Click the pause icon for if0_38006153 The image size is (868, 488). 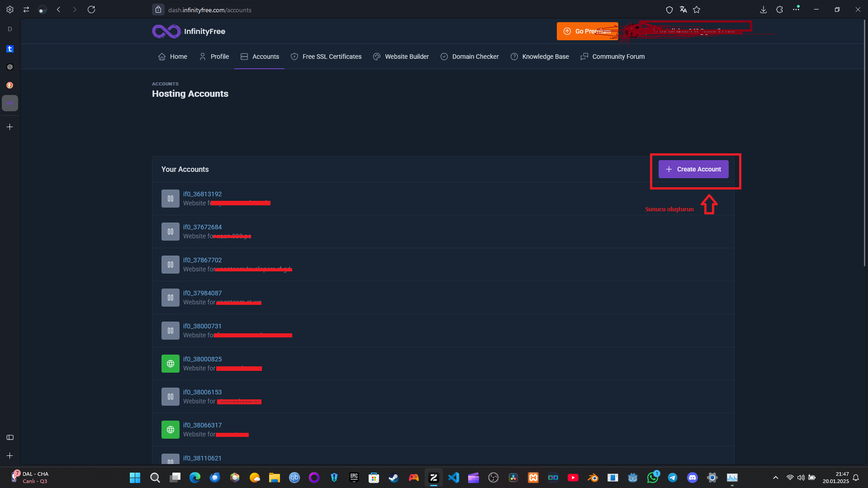click(171, 397)
